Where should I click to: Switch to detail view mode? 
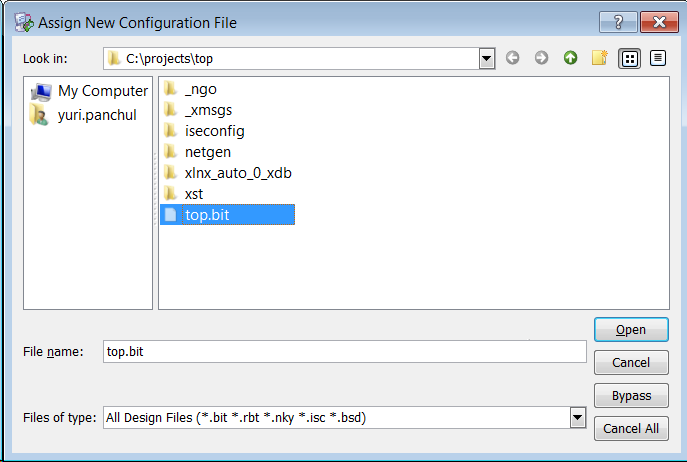click(x=657, y=58)
